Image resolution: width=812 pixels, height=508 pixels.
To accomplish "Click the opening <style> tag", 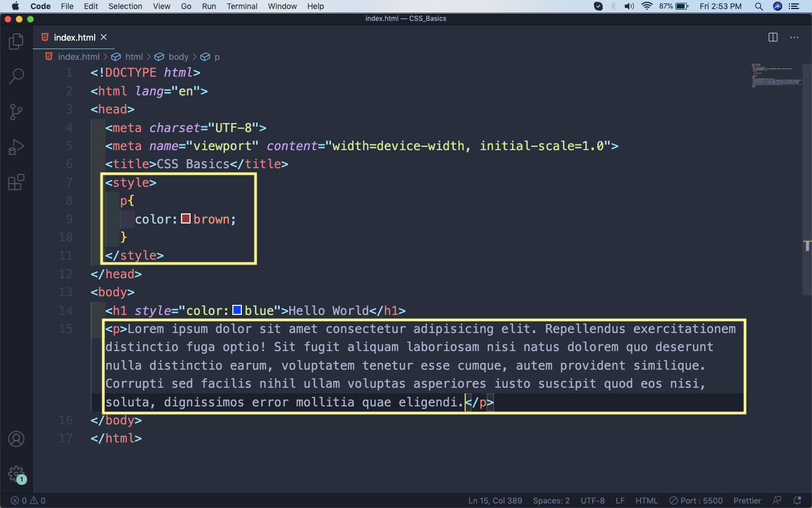I will pyautogui.click(x=131, y=182).
